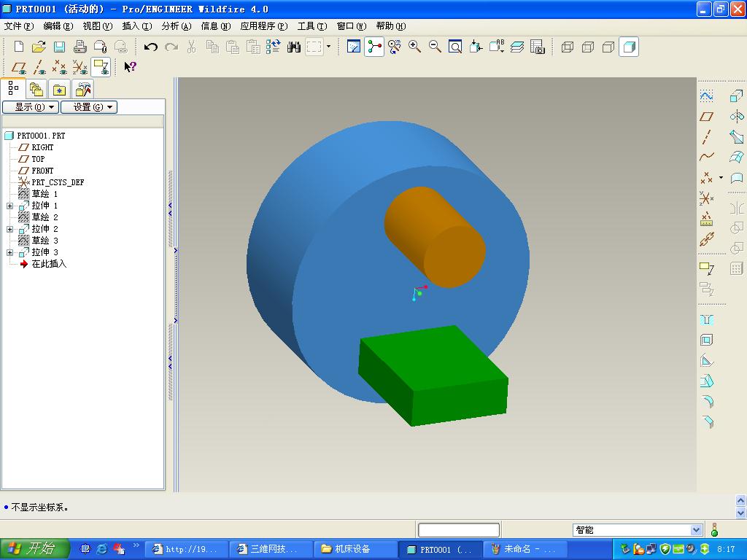Open the 分析 menu
Image resolution: width=747 pixels, height=560 pixels.
click(177, 26)
